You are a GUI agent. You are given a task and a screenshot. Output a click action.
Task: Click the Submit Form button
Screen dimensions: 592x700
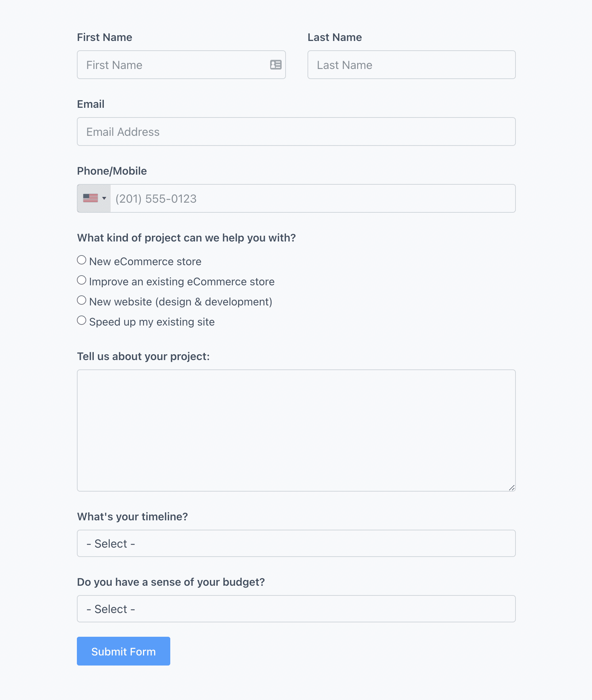click(x=123, y=651)
